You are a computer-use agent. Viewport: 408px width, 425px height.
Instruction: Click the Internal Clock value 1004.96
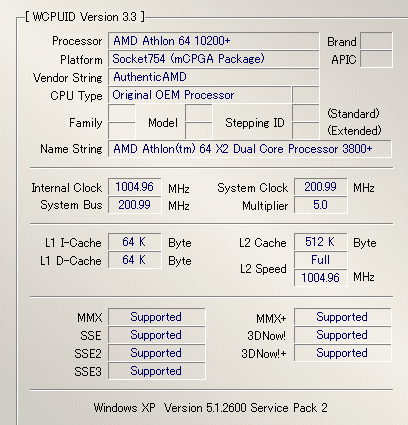tap(135, 187)
